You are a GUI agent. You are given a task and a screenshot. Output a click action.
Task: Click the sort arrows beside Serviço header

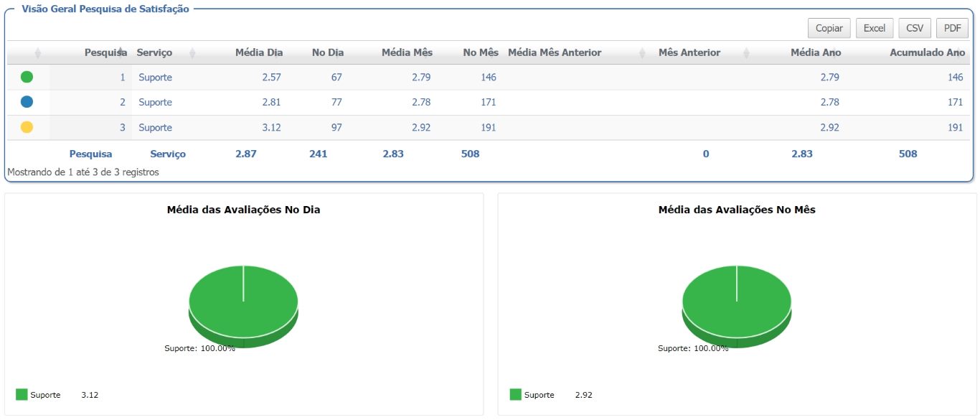[192, 53]
